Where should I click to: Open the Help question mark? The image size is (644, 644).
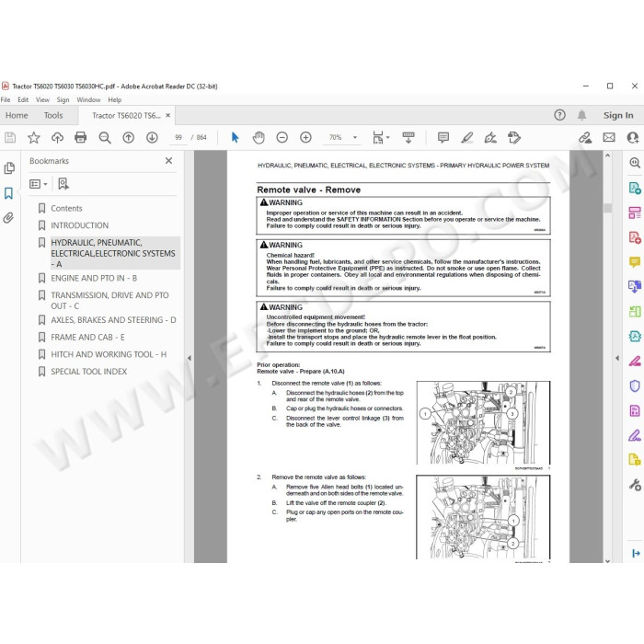point(559,115)
